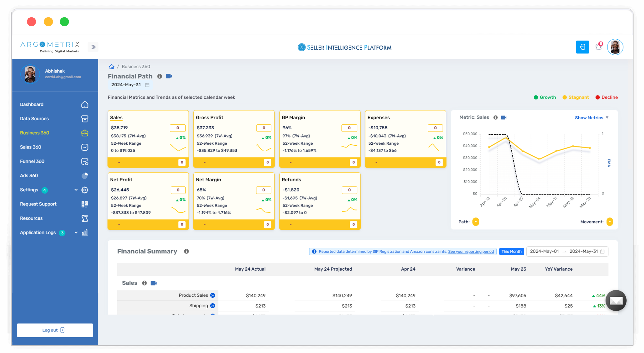The image size is (644, 353).
Task: Select the Sales 360 sidebar icon
Action: pyautogui.click(x=85, y=147)
